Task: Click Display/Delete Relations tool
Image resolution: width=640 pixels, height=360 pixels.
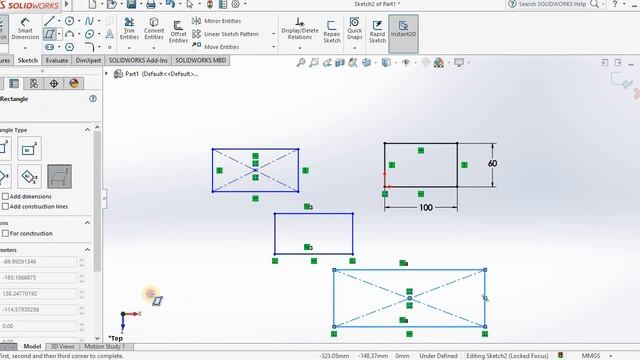Action: tap(300, 29)
